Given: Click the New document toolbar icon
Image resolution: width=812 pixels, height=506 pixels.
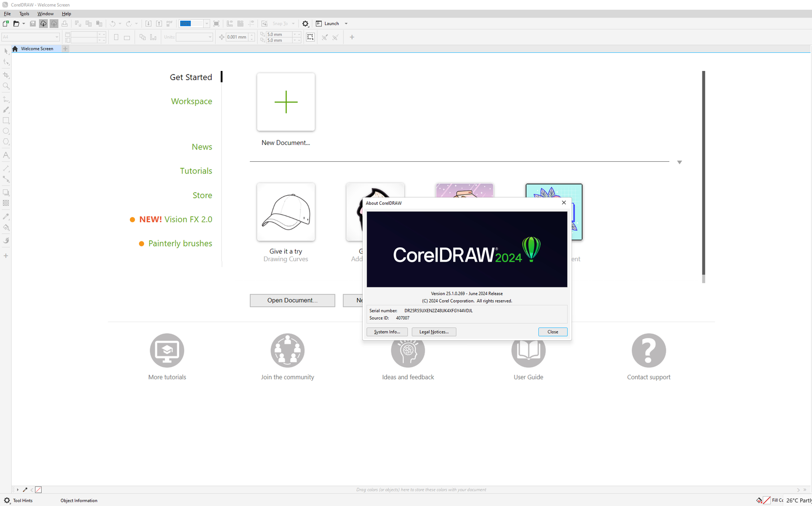Looking at the screenshot, I should click(x=6, y=24).
